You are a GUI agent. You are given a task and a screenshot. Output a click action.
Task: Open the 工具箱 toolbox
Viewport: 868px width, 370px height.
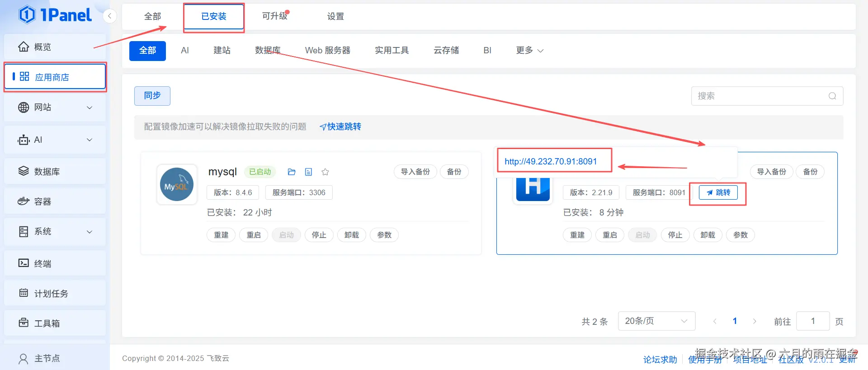55,323
